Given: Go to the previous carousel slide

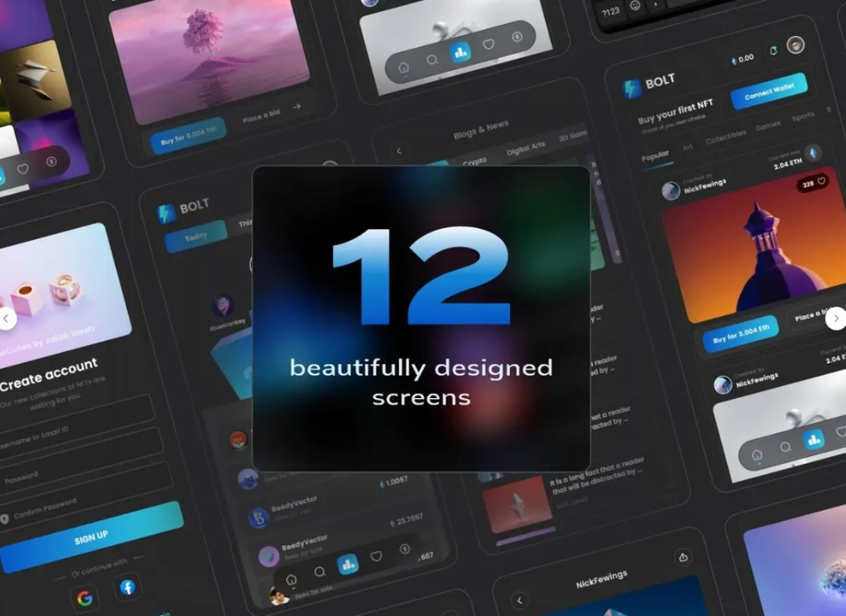Looking at the screenshot, I should pyautogui.click(x=6, y=318).
